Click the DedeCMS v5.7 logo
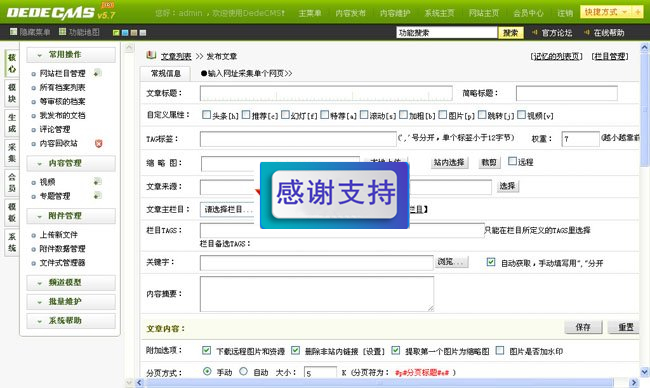This screenshot has height=388, width=650. click(x=61, y=12)
